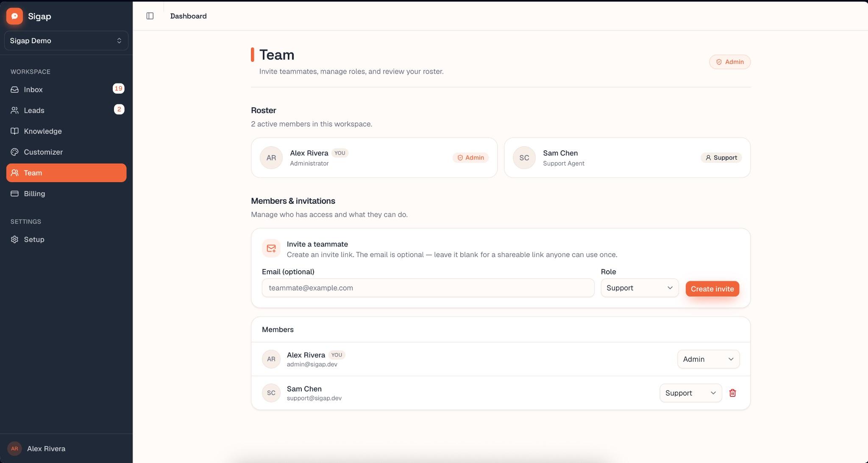Select Team in the sidebar

66,173
